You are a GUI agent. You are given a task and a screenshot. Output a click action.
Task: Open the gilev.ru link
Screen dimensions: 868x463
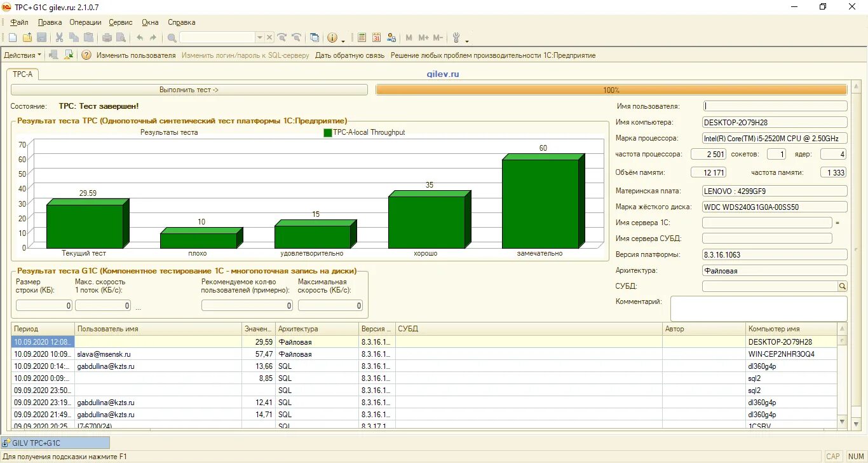[x=443, y=74]
